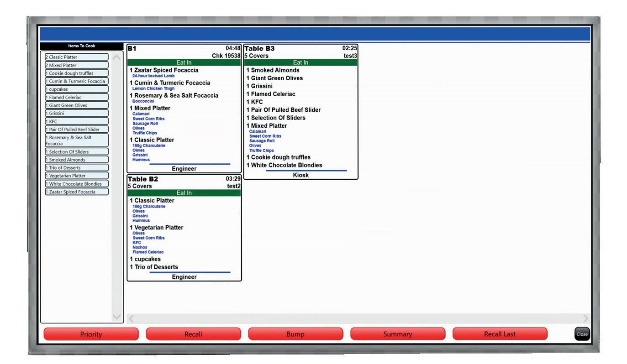Screen dimensions: 627x364
Task: Select "1 White Chocolate Blondies" in Items To Cook
Action: click(x=76, y=184)
